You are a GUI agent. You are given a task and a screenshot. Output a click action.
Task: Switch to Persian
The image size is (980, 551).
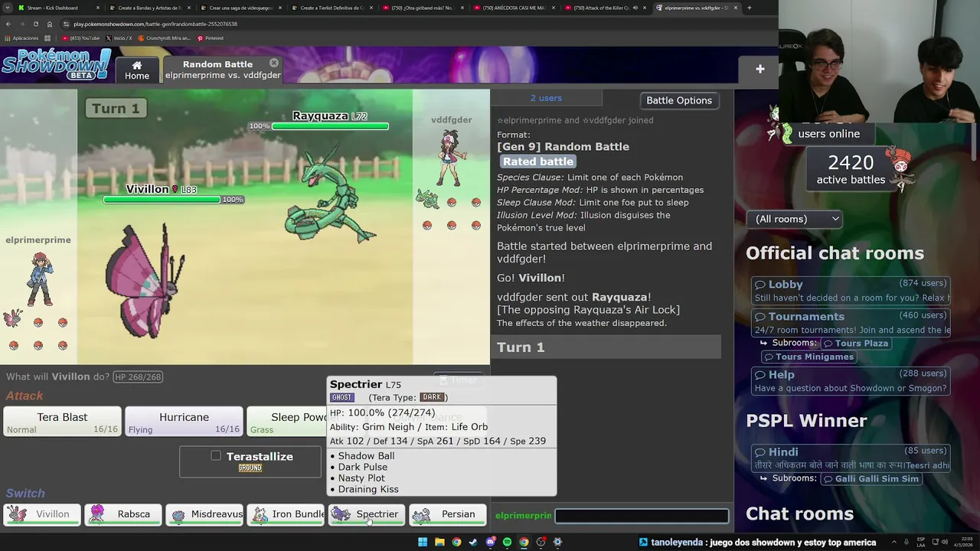tap(448, 514)
